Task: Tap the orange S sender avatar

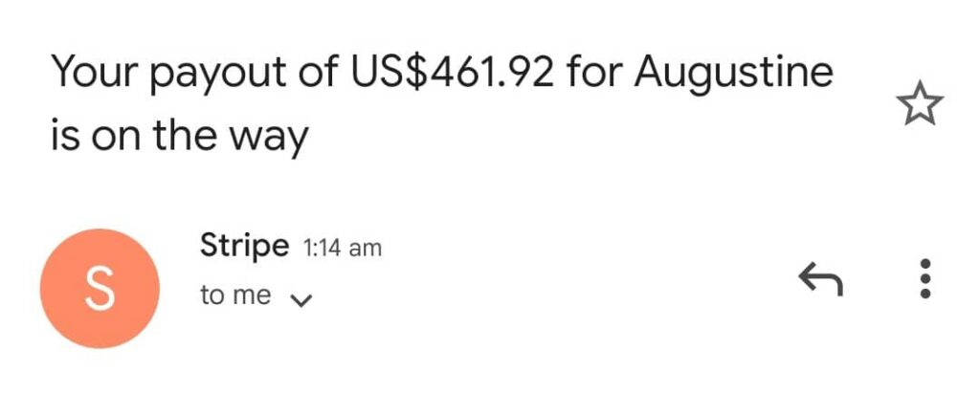Action: [x=100, y=288]
